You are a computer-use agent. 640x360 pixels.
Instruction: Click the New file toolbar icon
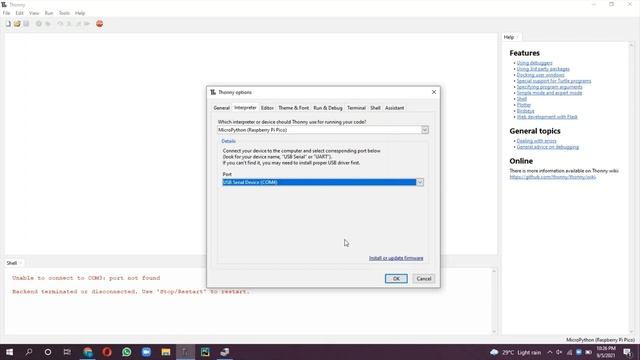click(x=8, y=24)
